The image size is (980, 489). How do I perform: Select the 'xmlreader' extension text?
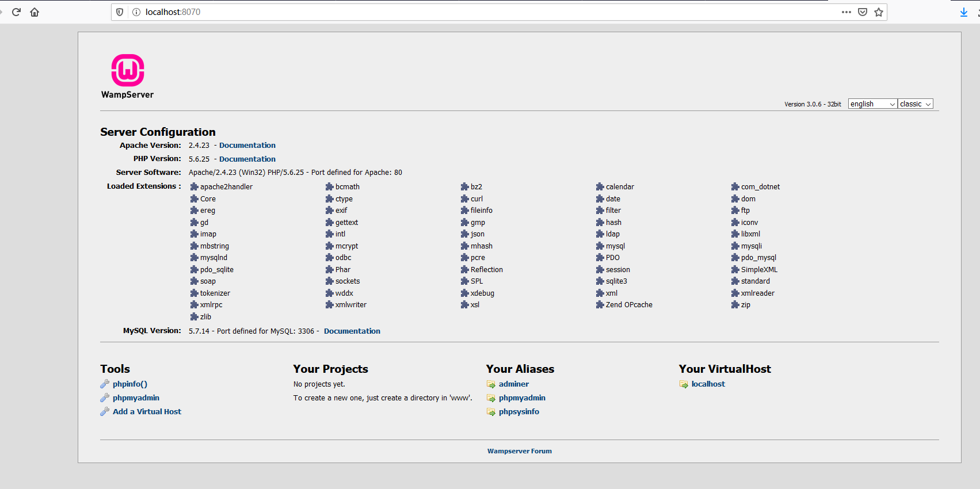(x=758, y=293)
